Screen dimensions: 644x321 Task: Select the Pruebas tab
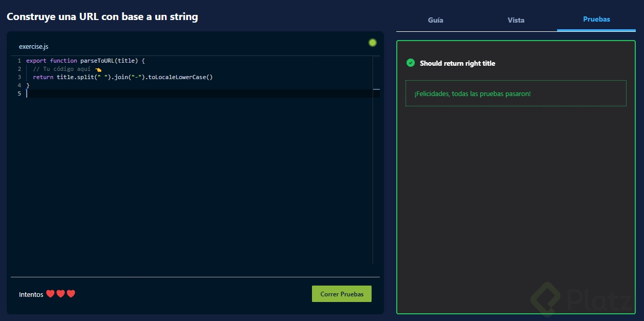click(x=596, y=19)
